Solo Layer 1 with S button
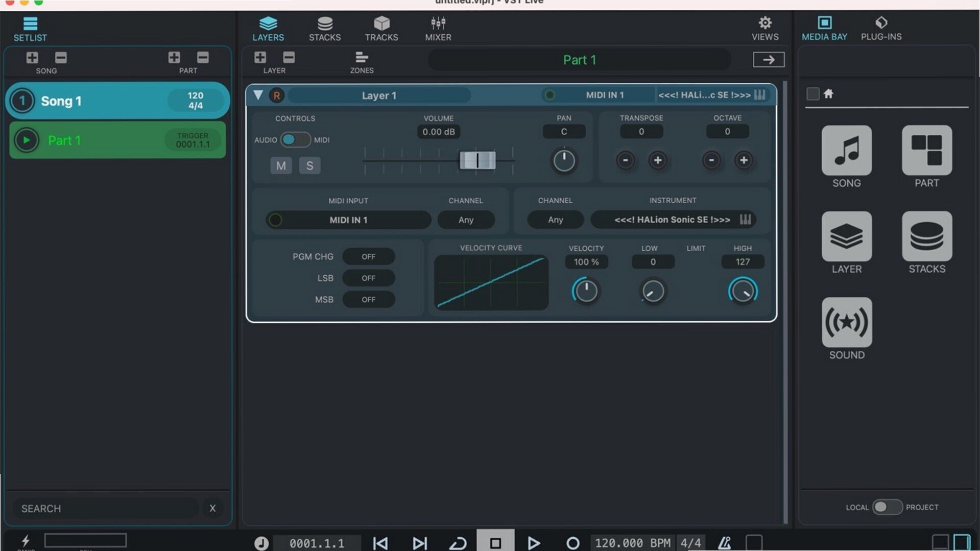Image resolution: width=980 pixels, height=551 pixels. pos(309,165)
